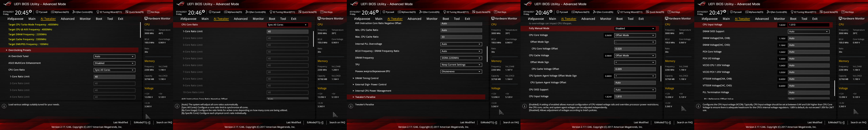Click the info icon beside the 'Tweaker's Paradise' help text
The image size is (868, 130).
(351, 106)
